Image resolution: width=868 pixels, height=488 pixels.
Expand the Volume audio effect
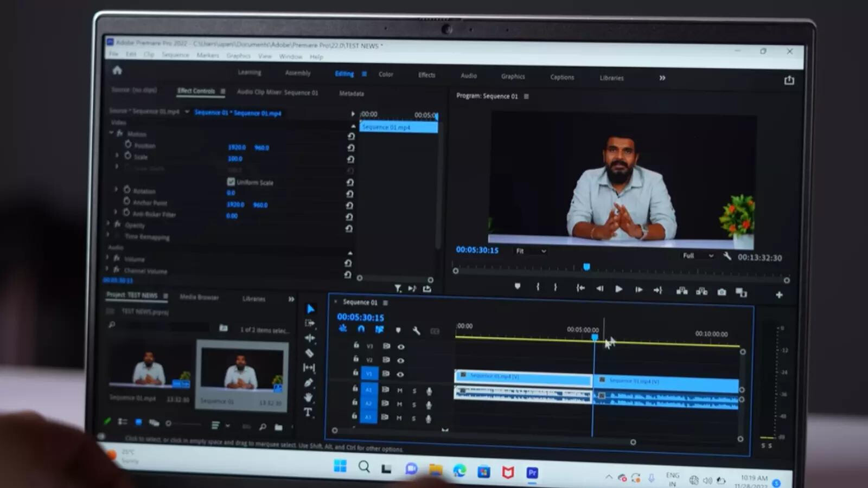tap(107, 258)
